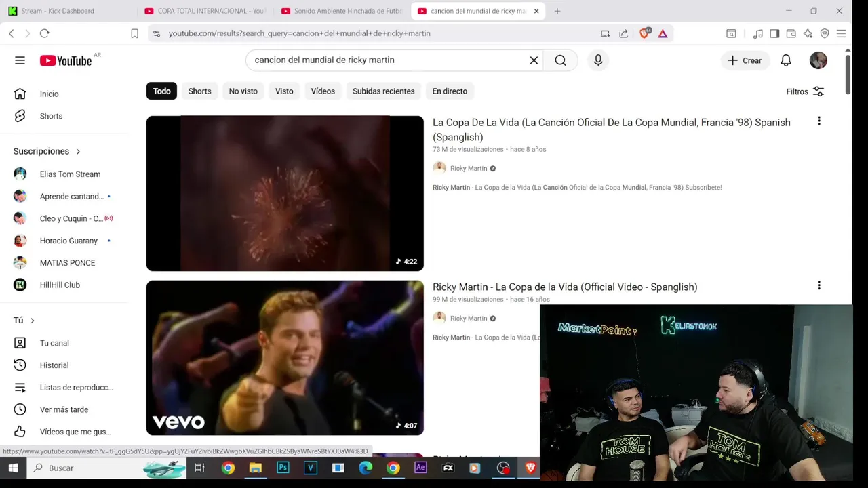Open the YouTube hamburger menu

20,60
